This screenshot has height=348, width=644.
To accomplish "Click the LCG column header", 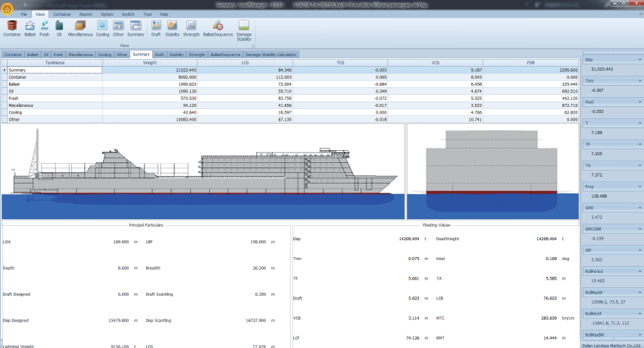I will pyautogui.click(x=245, y=64).
